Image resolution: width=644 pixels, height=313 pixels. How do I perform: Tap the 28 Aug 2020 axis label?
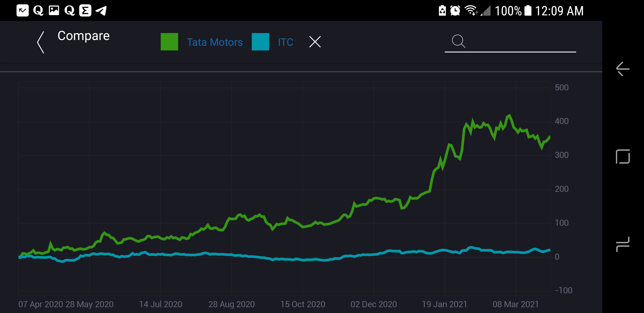231,304
